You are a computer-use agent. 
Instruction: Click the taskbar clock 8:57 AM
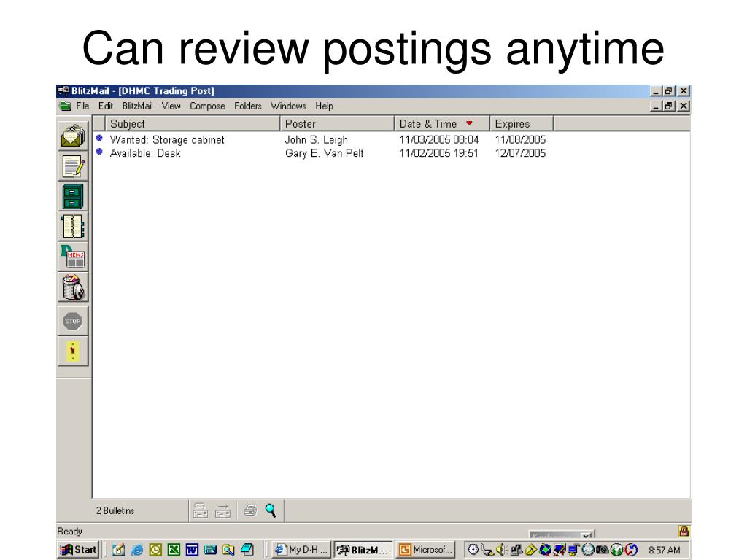[664, 550]
